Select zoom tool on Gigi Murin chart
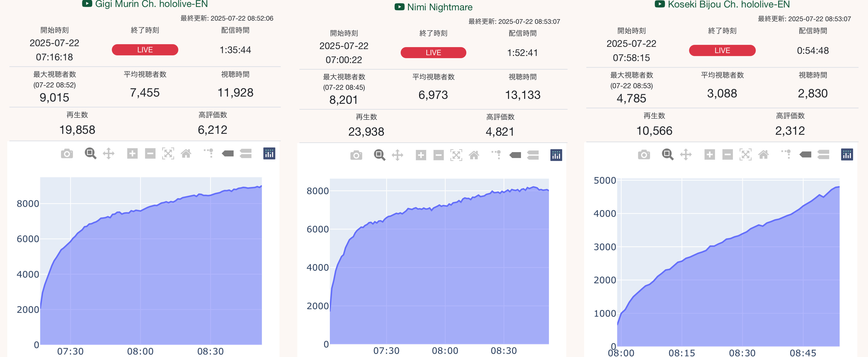Image resolution: width=868 pixels, height=357 pixels. [90, 154]
